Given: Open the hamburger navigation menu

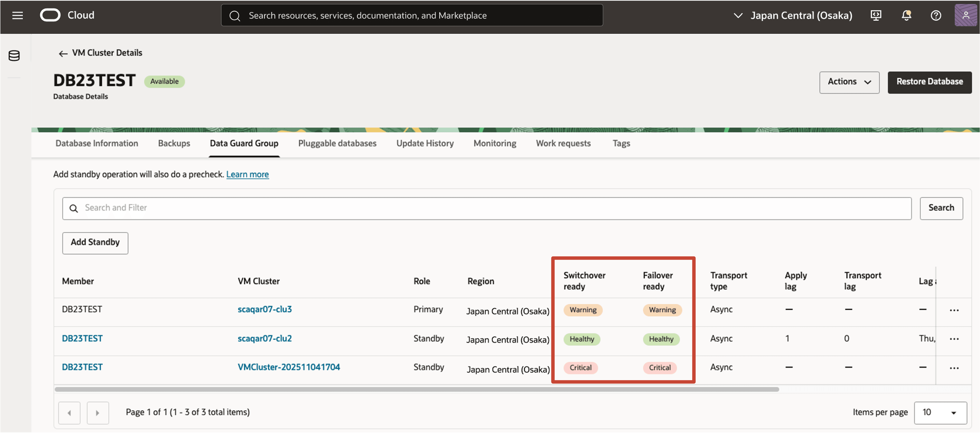Looking at the screenshot, I should 18,15.
